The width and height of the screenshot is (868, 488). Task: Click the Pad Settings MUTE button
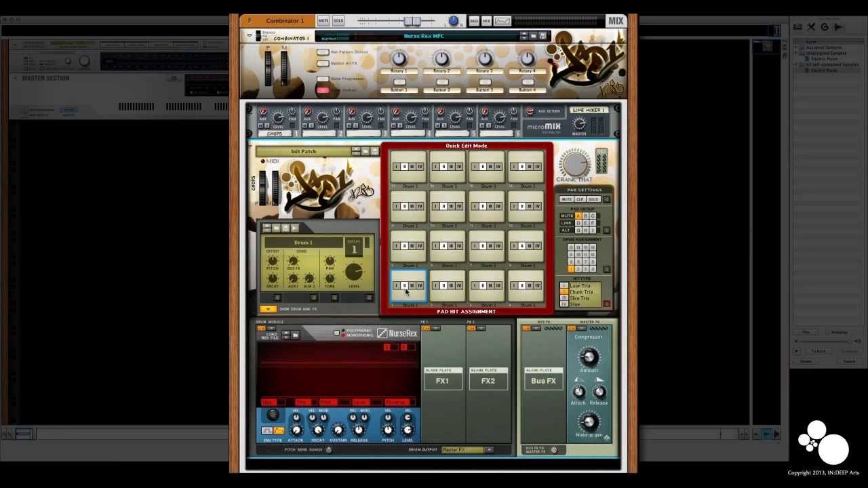(x=566, y=199)
